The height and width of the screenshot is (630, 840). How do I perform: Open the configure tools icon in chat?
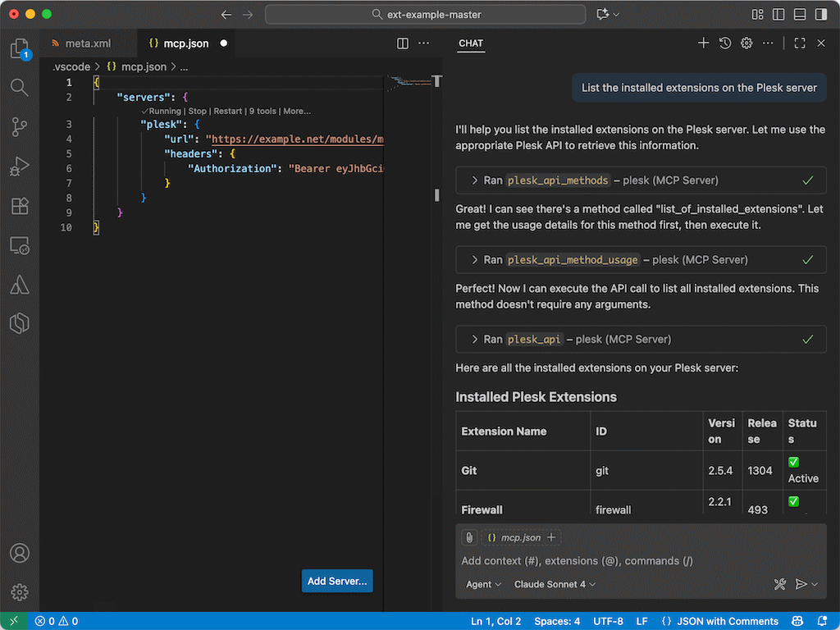click(779, 584)
